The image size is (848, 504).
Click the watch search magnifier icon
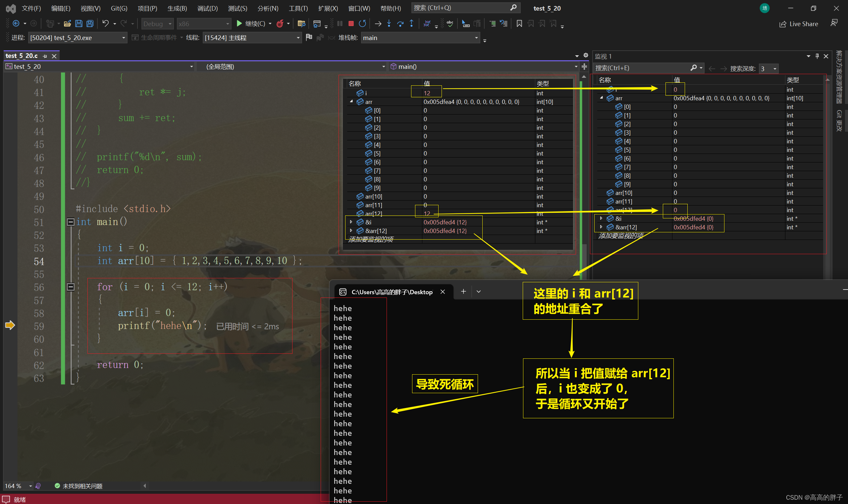point(693,68)
